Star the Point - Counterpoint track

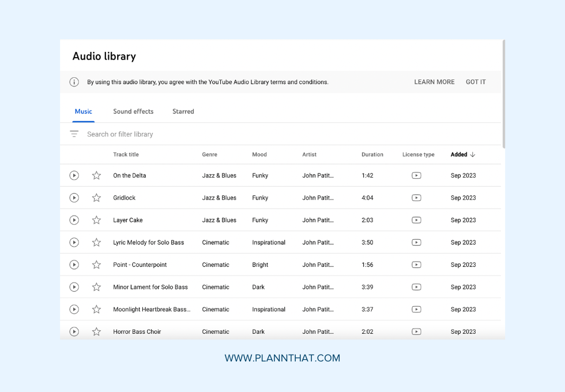(x=96, y=265)
